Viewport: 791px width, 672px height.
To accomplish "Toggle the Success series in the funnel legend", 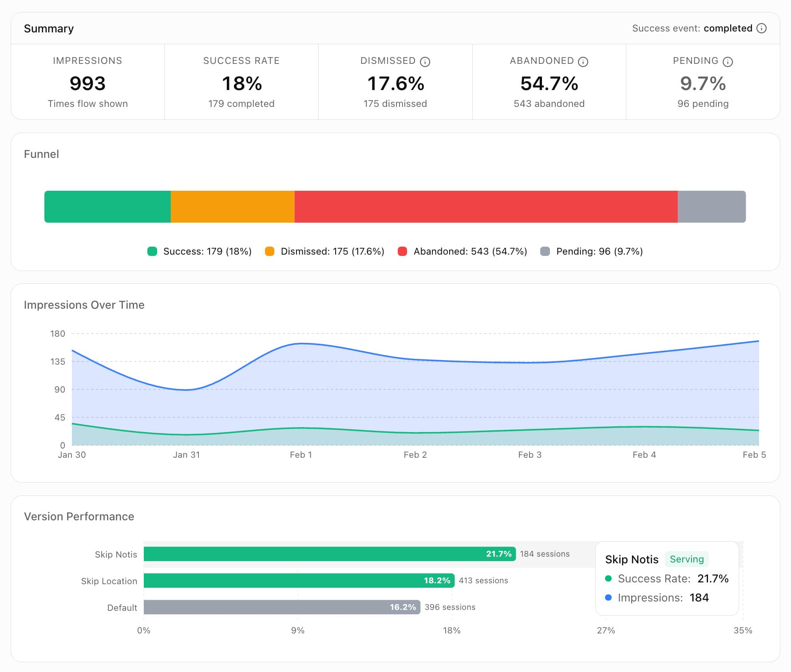I will [152, 251].
